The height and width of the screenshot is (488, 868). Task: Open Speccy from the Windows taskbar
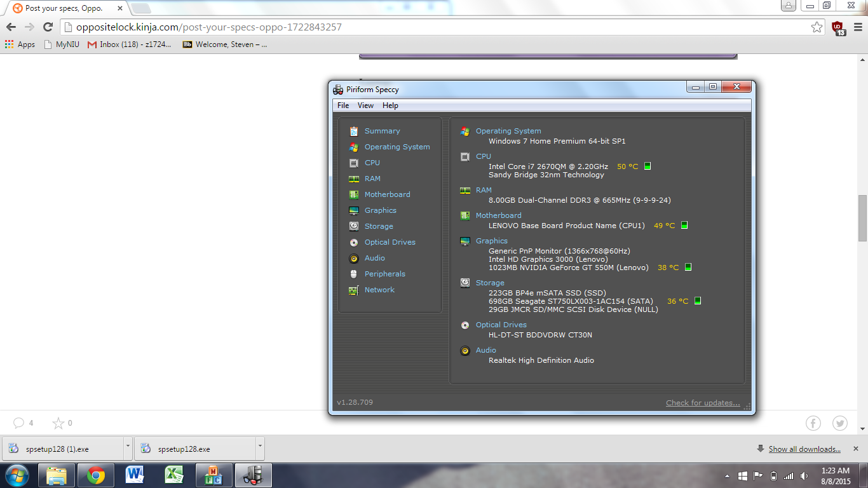254,475
